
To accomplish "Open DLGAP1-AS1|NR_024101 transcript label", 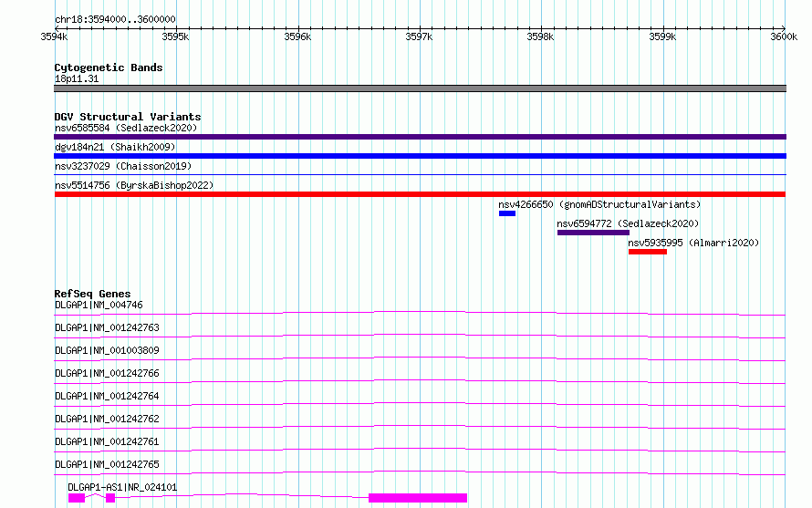I will 122,487.
